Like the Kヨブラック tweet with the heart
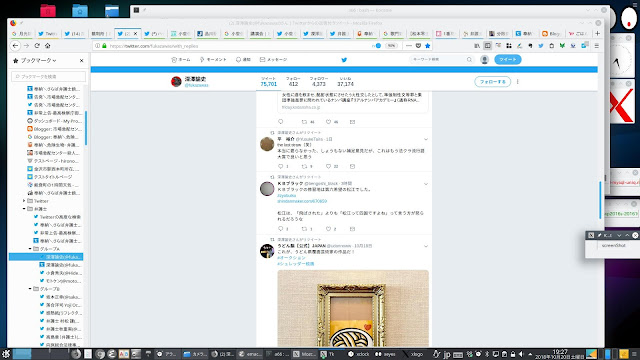Image resolution: width=640 pixels, height=360 pixels. pos(328,229)
